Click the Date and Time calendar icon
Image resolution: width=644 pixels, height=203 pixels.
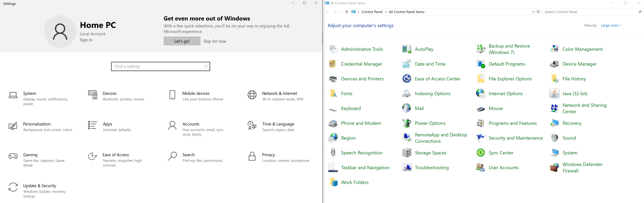407,64
